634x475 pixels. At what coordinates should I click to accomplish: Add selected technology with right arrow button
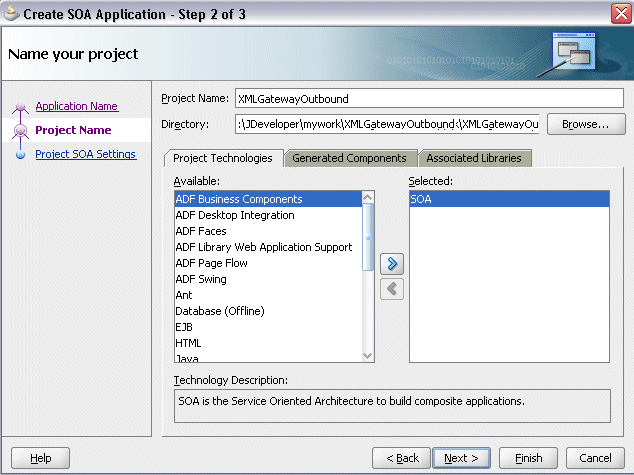[x=392, y=264]
